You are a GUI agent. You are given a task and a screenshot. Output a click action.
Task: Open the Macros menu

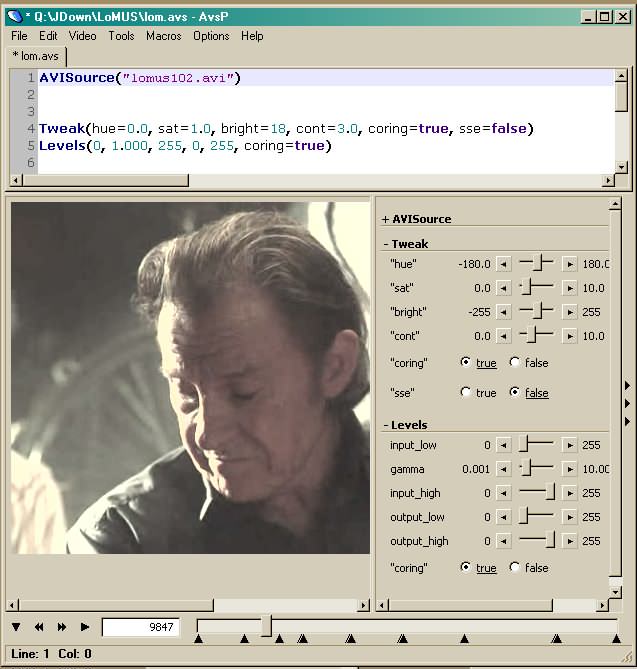point(164,36)
